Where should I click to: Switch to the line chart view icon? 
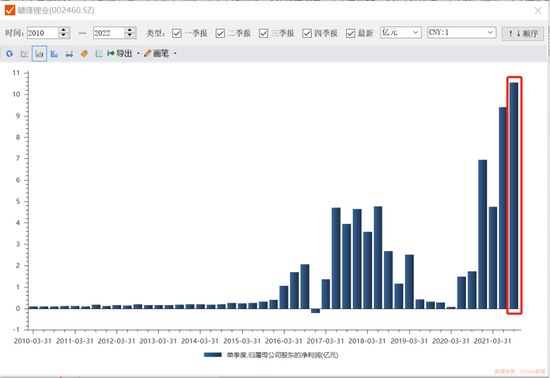click(x=24, y=54)
